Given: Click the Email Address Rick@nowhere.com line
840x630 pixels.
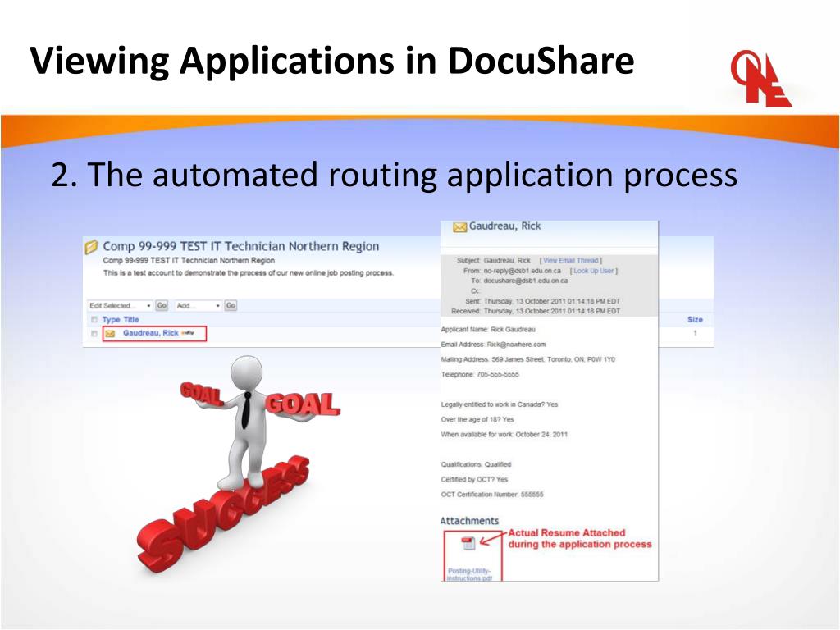Looking at the screenshot, I should point(493,345).
